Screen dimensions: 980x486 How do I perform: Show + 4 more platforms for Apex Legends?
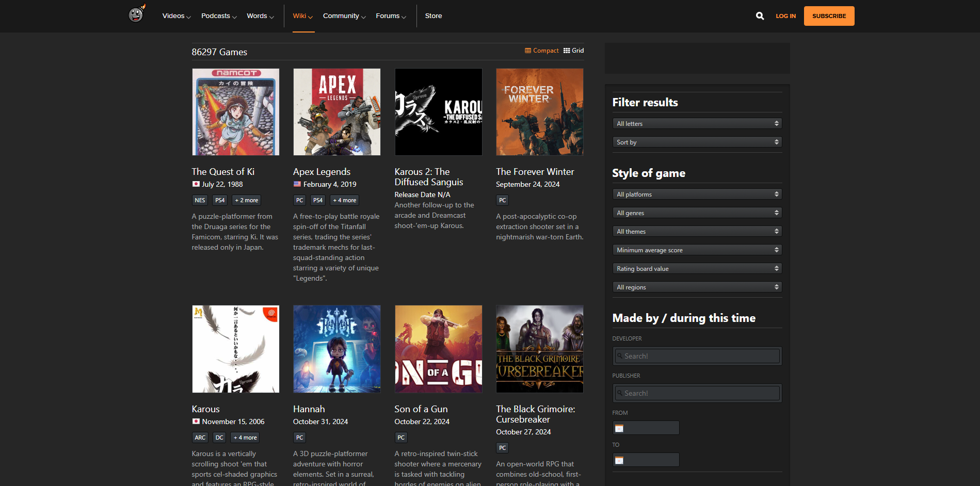(x=345, y=200)
